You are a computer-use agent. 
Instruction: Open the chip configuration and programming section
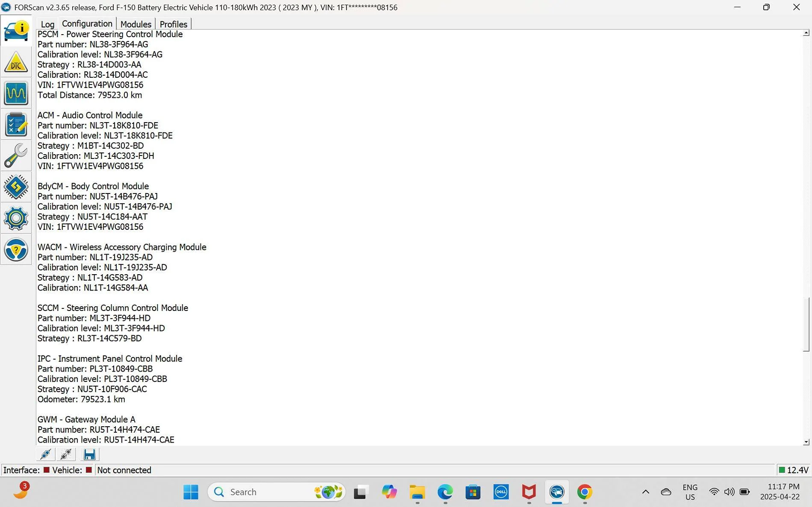tap(16, 187)
